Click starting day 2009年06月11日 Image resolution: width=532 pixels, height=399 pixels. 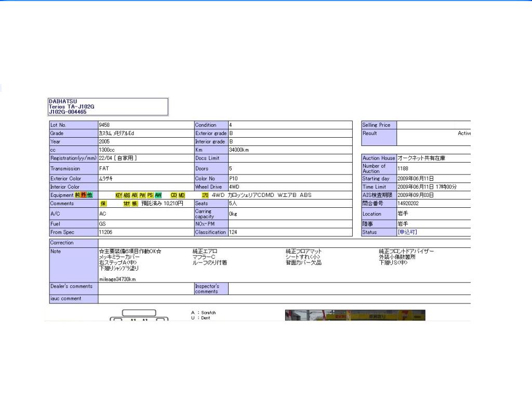416,179
